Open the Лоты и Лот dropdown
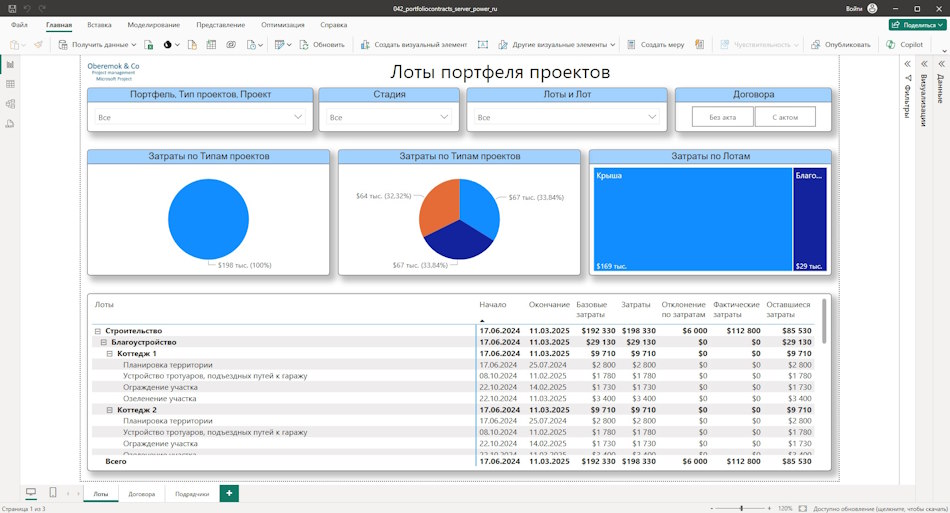Viewport: 950px width, 513px height. (x=566, y=117)
